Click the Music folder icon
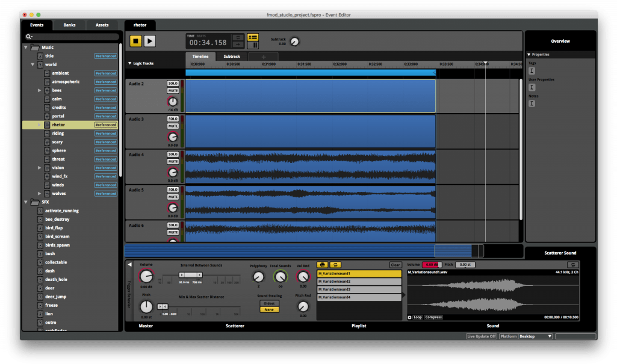 coord(35,47)
